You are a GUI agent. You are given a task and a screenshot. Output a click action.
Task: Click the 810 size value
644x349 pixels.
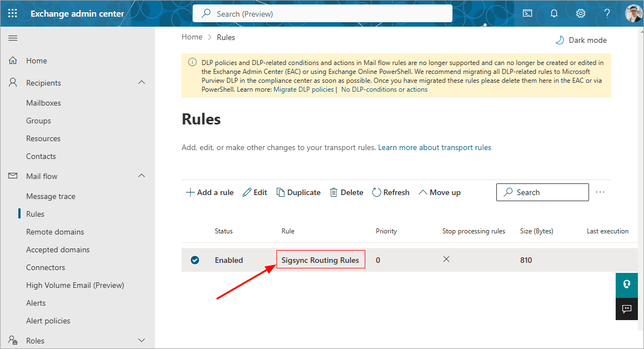(526, 260)
